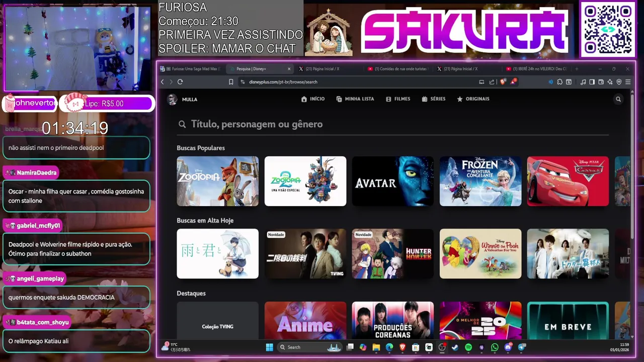Open File Explorer from the taskbar
This screenshot has width=644, height=362.
376,347
